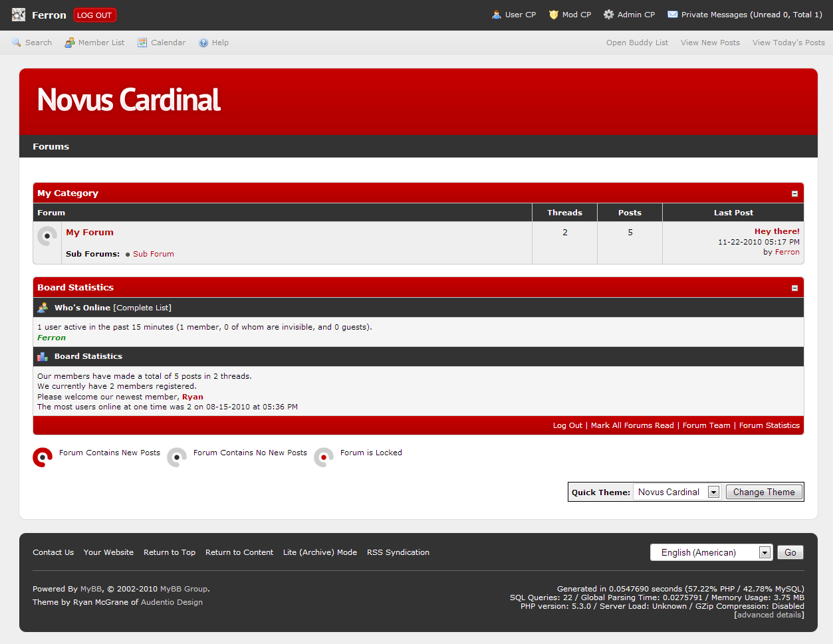833x644 pixels.
Task: Click the Admin CP gear icon
Action: click(x=608, y=15)
